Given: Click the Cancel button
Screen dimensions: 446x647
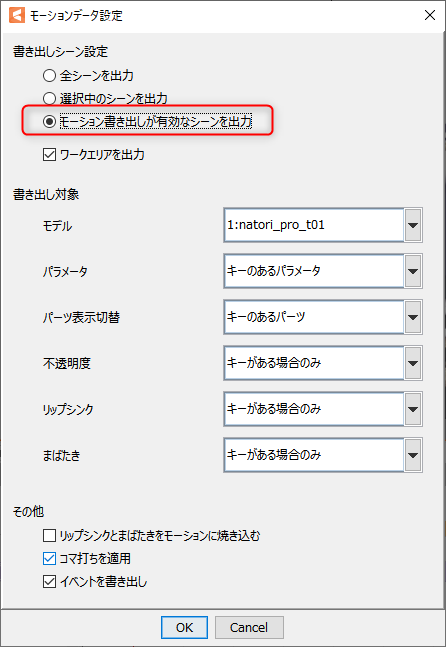Looking at the screenshot, I should tap(249, 627).
